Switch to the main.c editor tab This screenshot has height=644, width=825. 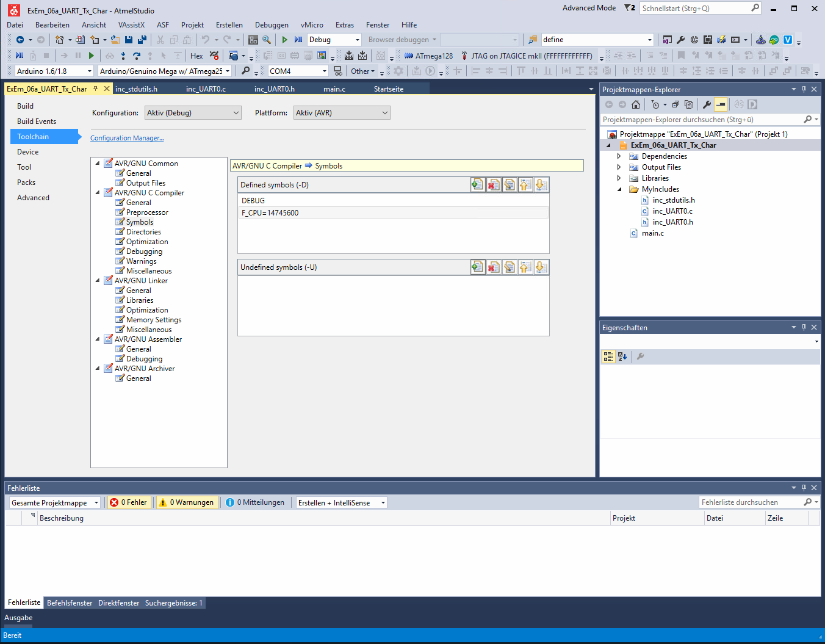click(x=334, y=89)
